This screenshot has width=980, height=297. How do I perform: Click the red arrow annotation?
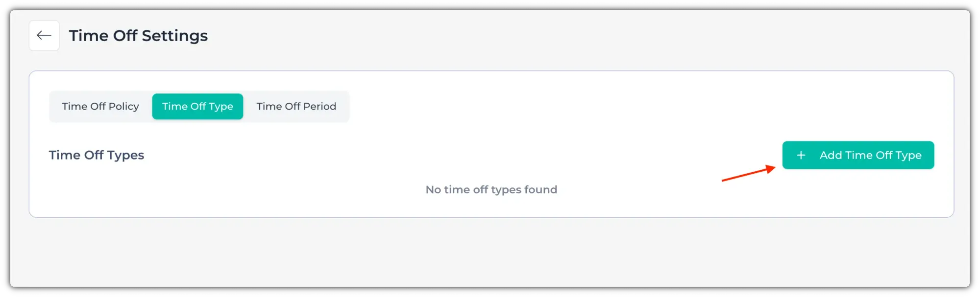point(748,174)
